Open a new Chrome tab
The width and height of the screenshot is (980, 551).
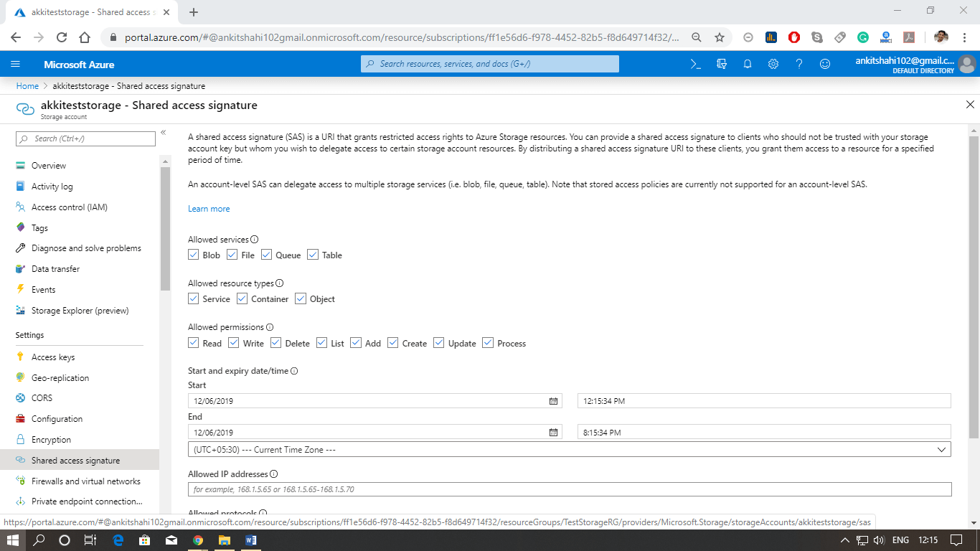194,12
